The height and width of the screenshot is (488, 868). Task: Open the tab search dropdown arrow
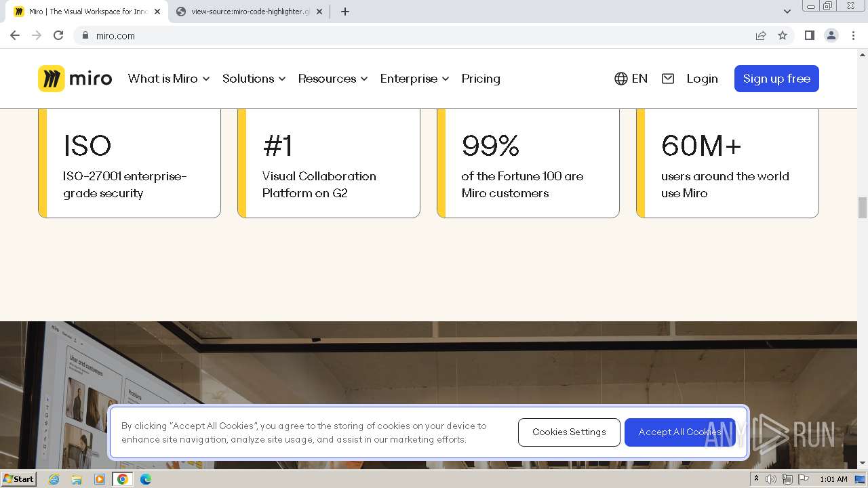tap(787, 12)
